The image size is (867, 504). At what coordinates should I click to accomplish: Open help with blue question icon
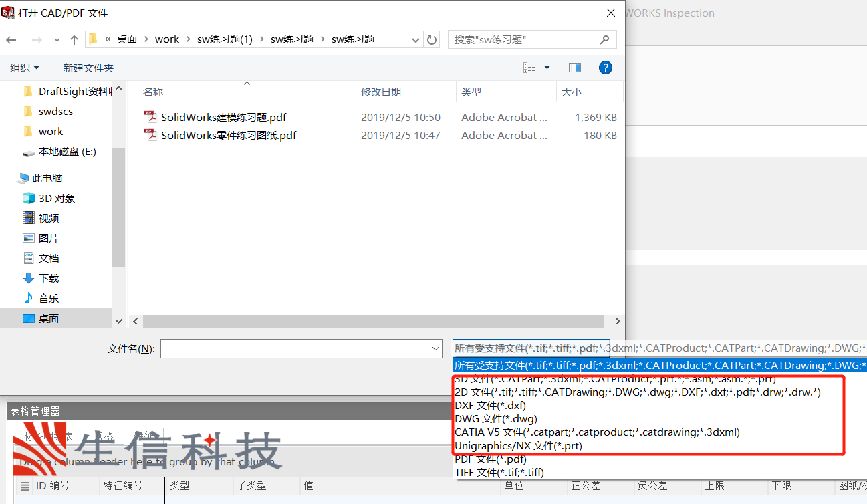pos(606,68)
